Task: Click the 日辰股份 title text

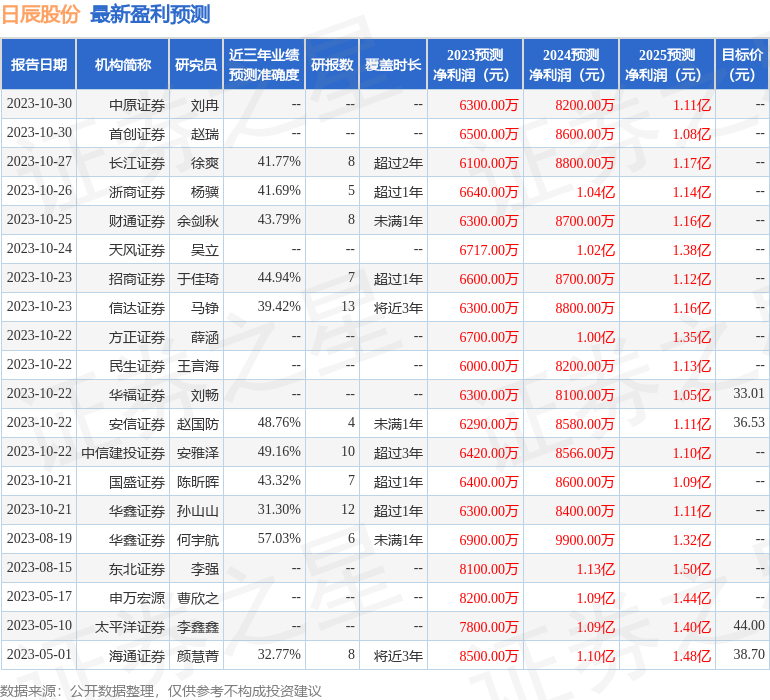Action: 41,14
